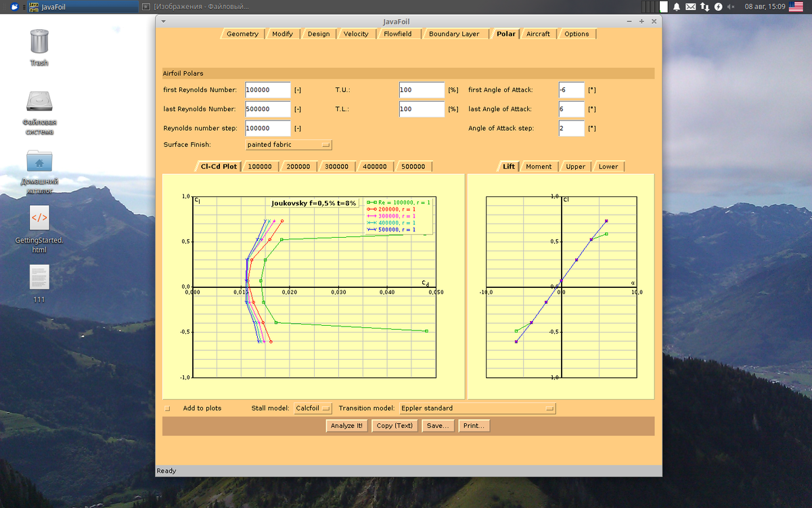Click the T.L. percentage field
The width and height of the screenshot is (812, 508).
pos(422,109)
